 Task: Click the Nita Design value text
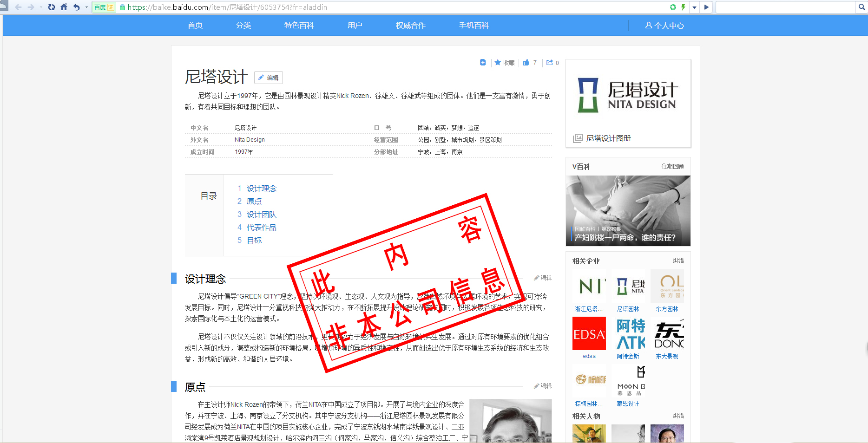coord(250,140)
